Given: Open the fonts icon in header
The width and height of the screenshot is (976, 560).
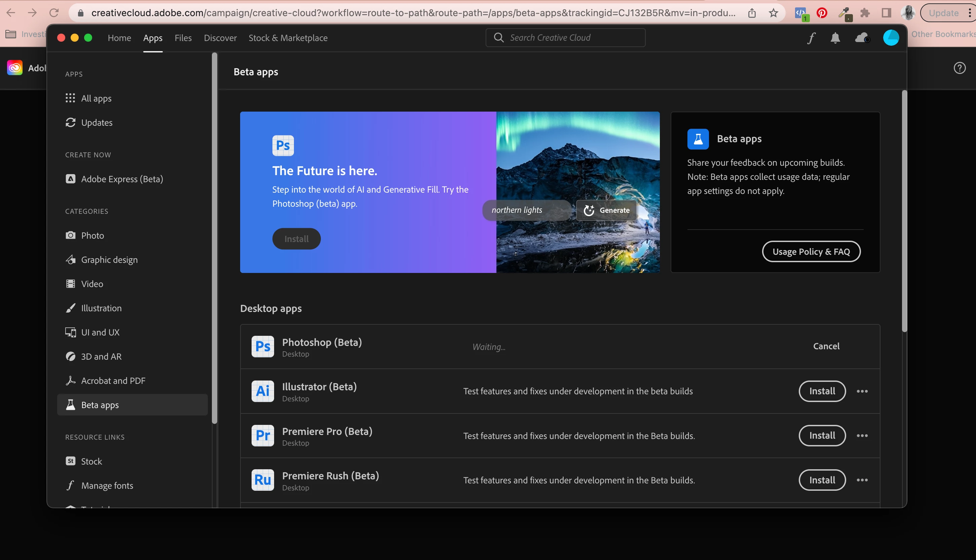Looking at the screenshot, I should 811,38.
